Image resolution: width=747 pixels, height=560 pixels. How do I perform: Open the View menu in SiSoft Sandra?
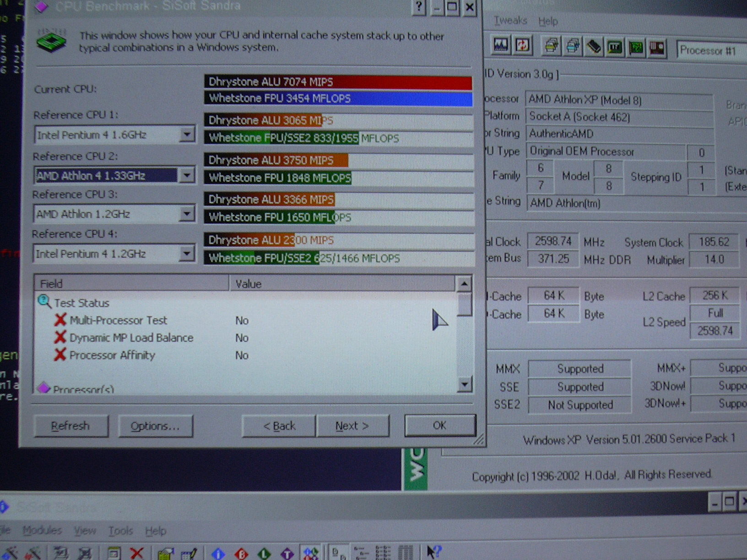pyautogui.click(x=85, y=531)
